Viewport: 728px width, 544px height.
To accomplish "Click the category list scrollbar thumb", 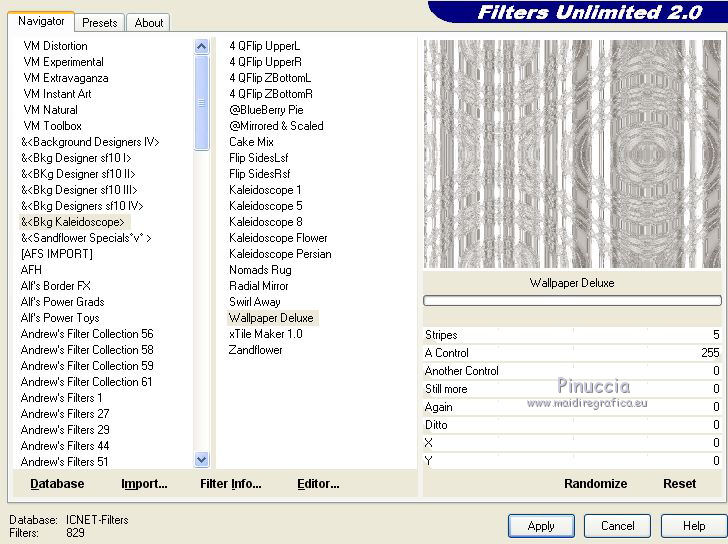I will tap(202, 103).
